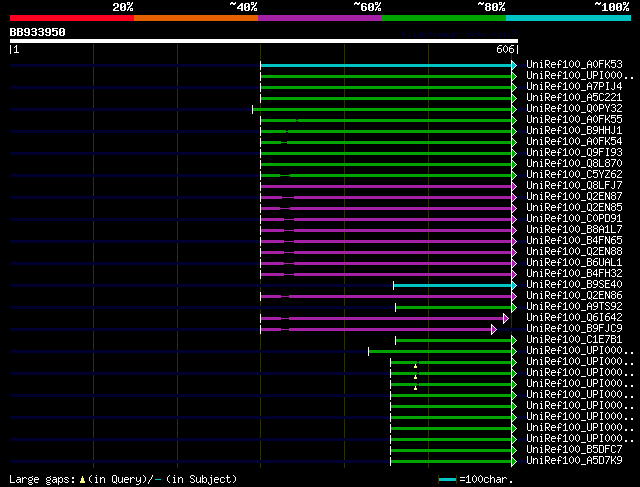Click the yellow query-gap triangle in the legend
This screenshot has height=487, width=640.
pyautogui.click(x=82, y=480)
